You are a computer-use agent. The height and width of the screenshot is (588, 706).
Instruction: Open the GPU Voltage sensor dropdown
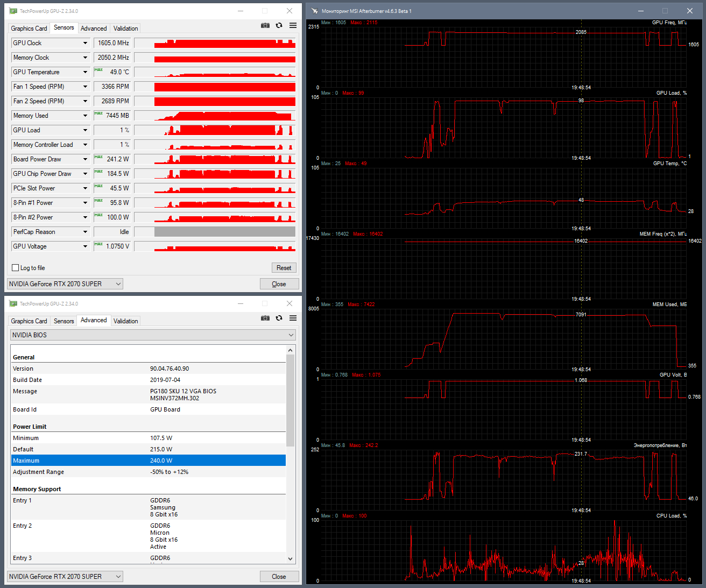(85, 246)
